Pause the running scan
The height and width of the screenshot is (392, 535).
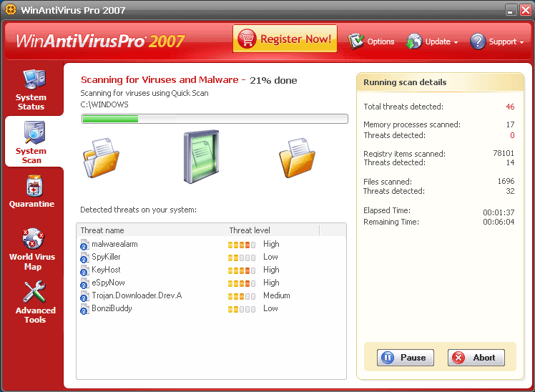(x=403, y=358)
